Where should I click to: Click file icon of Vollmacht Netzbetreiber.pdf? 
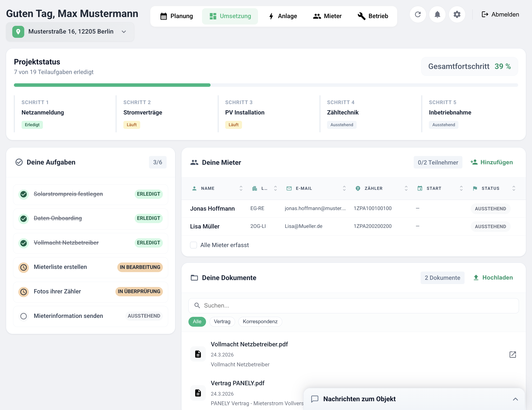pos(198,354)
